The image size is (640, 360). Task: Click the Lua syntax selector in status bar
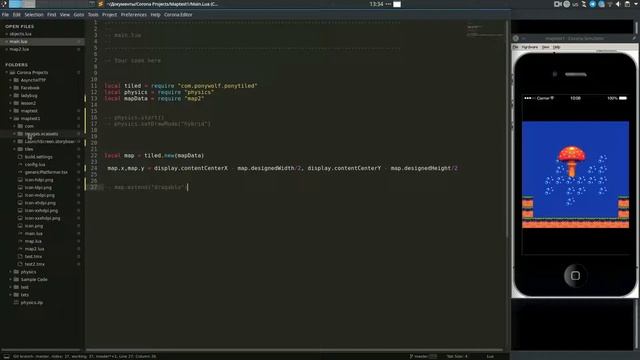[490, 356]
